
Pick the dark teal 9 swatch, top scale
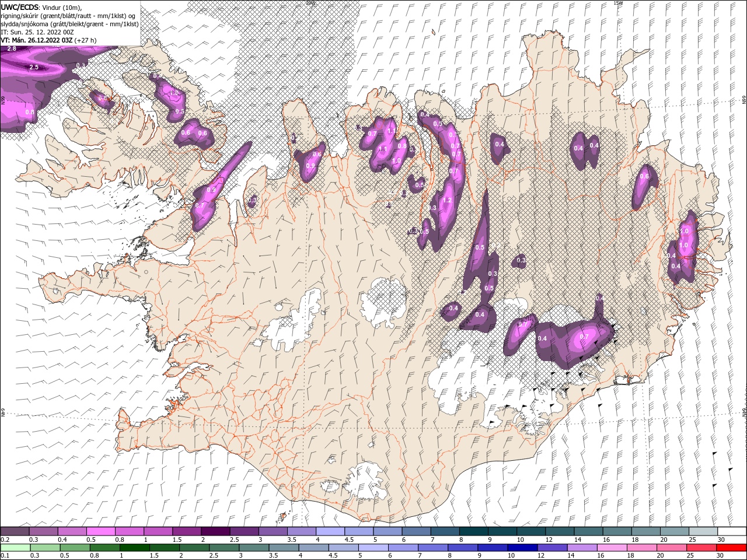[x=502, y=531]
